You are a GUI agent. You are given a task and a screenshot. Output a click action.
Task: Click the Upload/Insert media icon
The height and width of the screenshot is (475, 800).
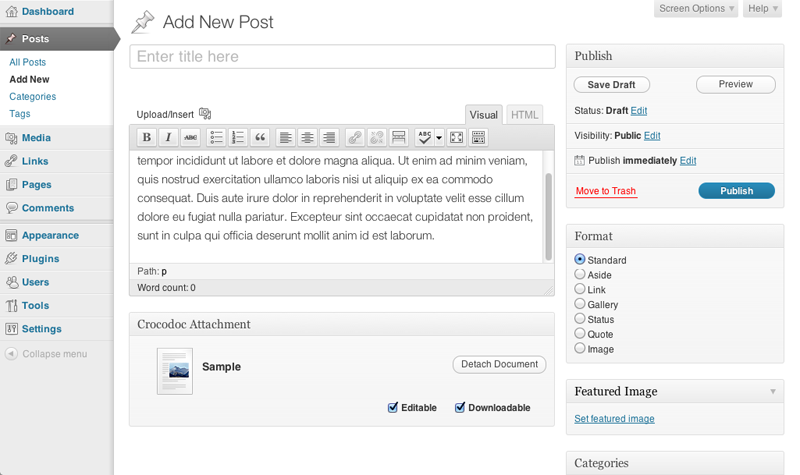click(205, 114)
